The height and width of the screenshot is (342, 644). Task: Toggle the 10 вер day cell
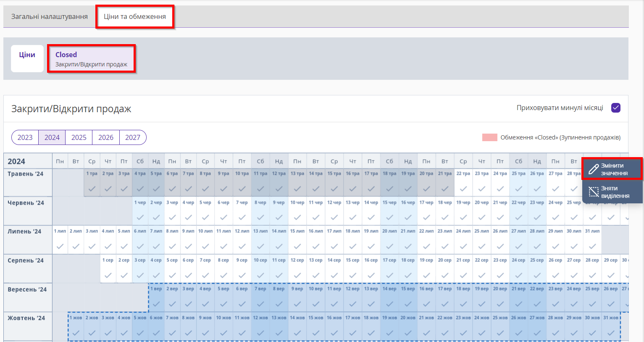tap(315, 298)
